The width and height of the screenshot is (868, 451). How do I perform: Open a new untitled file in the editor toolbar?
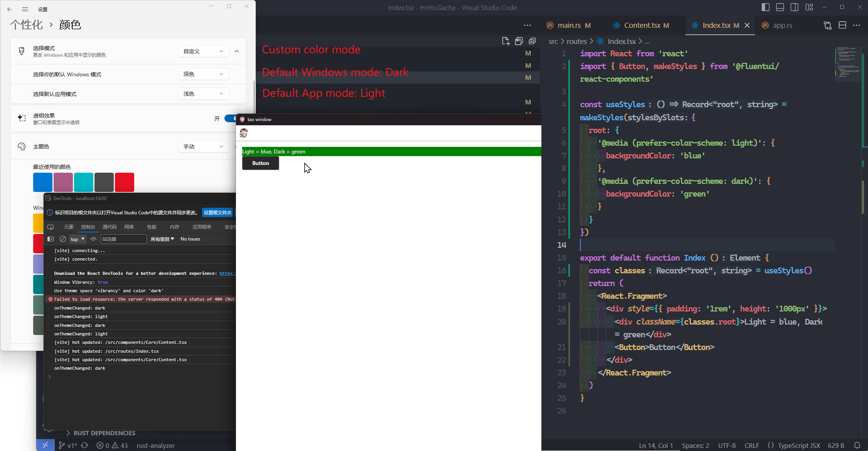point(505,41)
